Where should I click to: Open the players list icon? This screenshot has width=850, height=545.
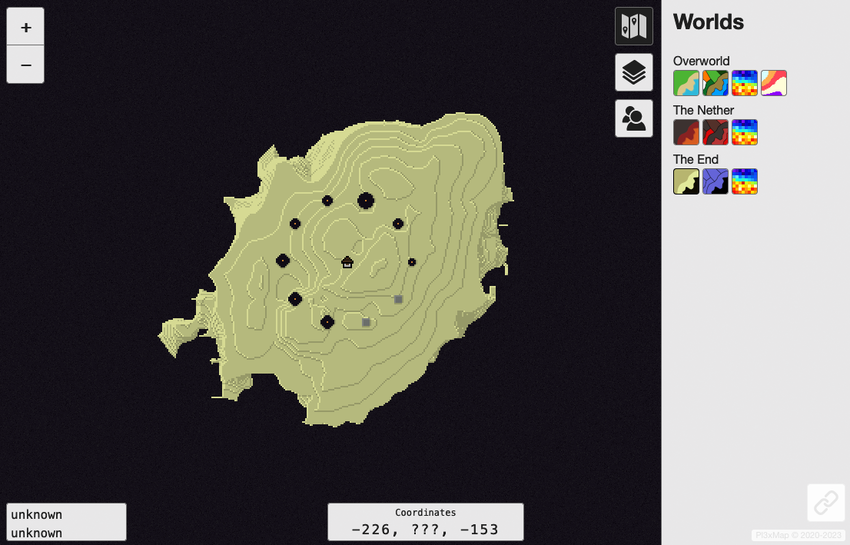point(633,119)
